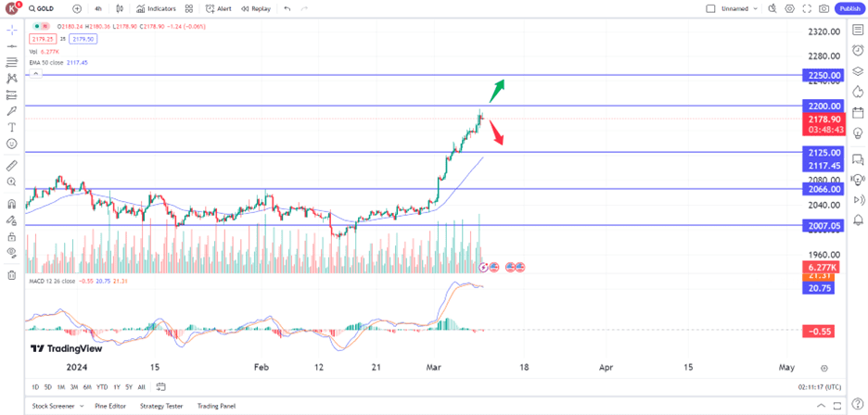868x415 pixels.
Task: Toggle lock all drawings
Action: (12, 237)
